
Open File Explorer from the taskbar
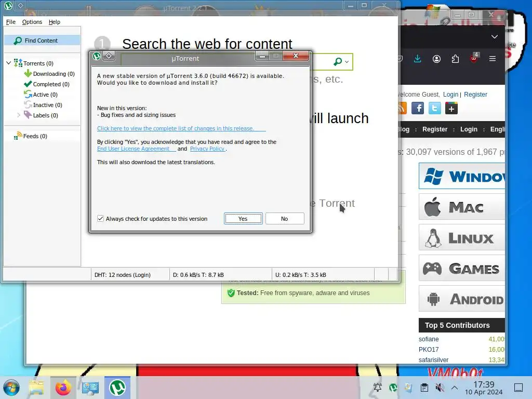point(36,388)
